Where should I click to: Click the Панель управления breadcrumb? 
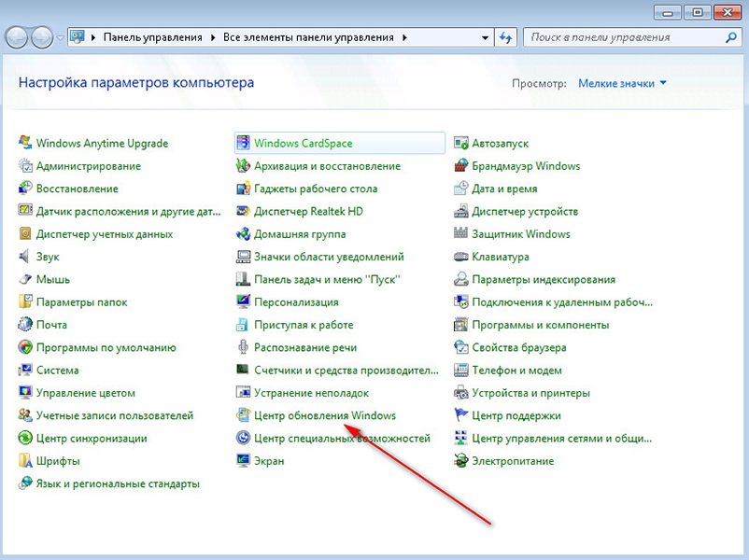153,37
